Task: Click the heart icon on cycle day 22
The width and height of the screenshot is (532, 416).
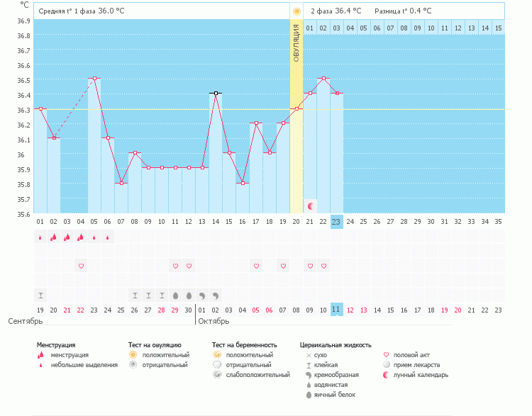Action: point(323,266)
